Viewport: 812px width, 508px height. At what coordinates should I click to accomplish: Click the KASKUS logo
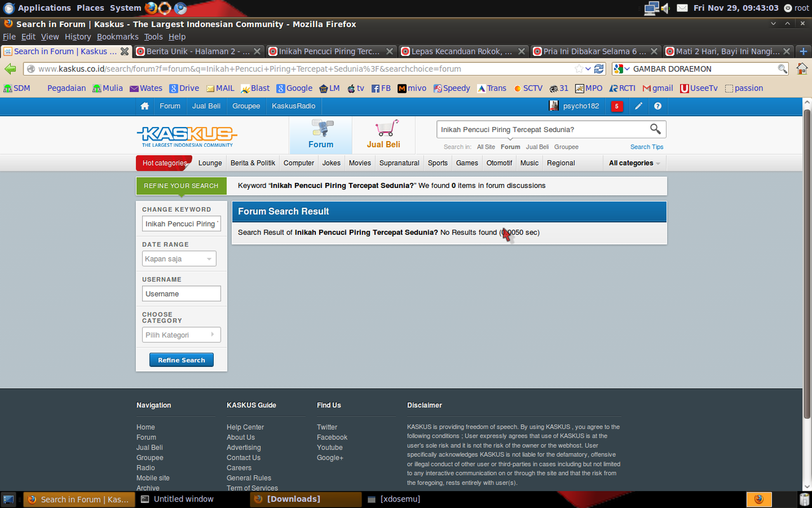[187, 136]
